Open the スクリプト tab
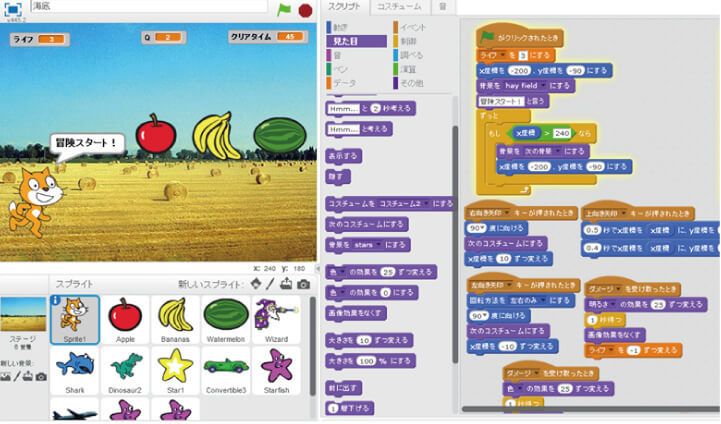The height and width of the screenshot is (424, 721). pos(343,7)
